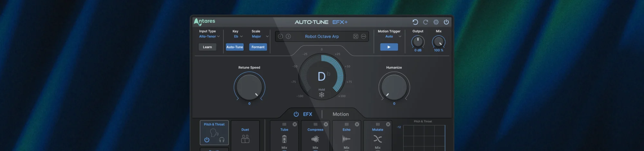
Task: Open the Key dropdown showing Eb
Action: coord(238,36)
